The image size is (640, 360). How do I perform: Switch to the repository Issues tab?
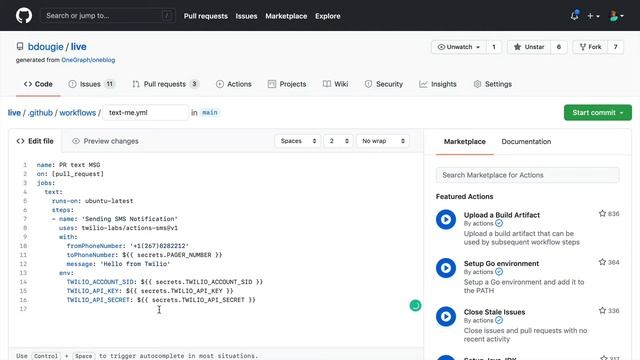(x=91, y=84)
